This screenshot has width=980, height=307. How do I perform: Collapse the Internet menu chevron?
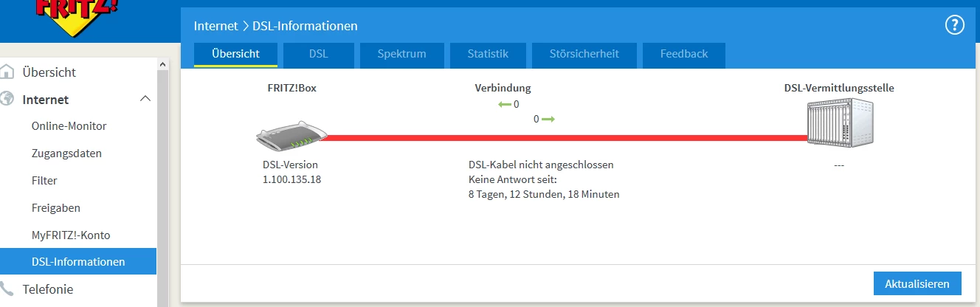point(145,99)
